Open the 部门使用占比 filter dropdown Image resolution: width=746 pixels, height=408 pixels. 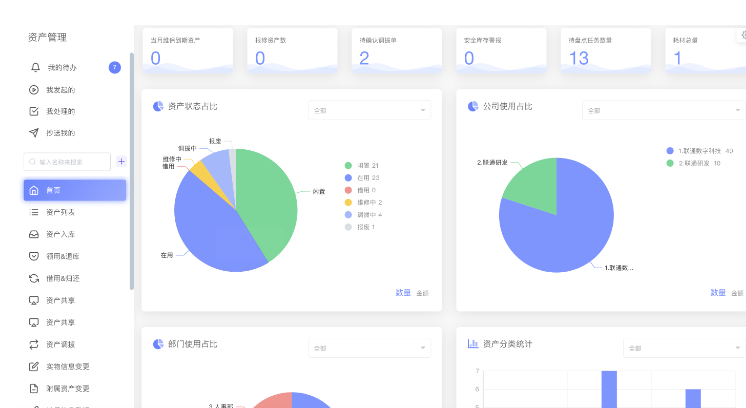pyautogui.click(x=370, y=348)
